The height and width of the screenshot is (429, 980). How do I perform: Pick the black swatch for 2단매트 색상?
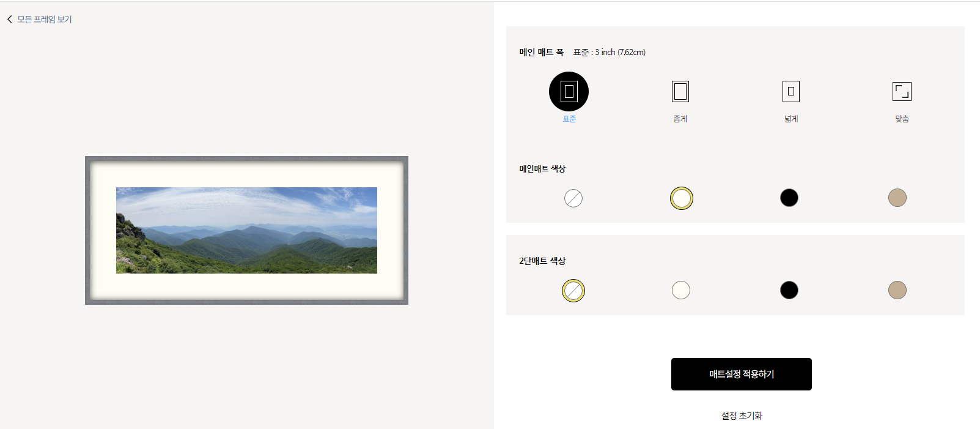[789, 290]
